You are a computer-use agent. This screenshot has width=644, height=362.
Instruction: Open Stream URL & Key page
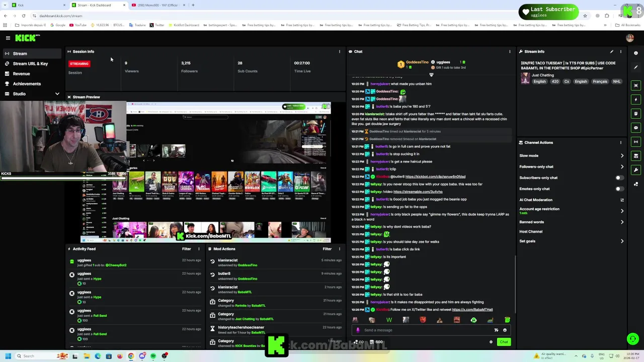point(31,64)
